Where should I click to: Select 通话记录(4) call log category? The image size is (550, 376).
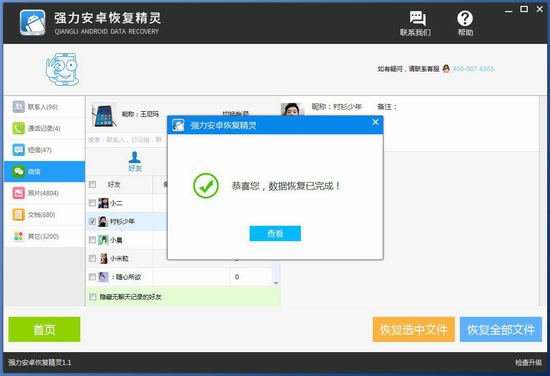point(45,128)
